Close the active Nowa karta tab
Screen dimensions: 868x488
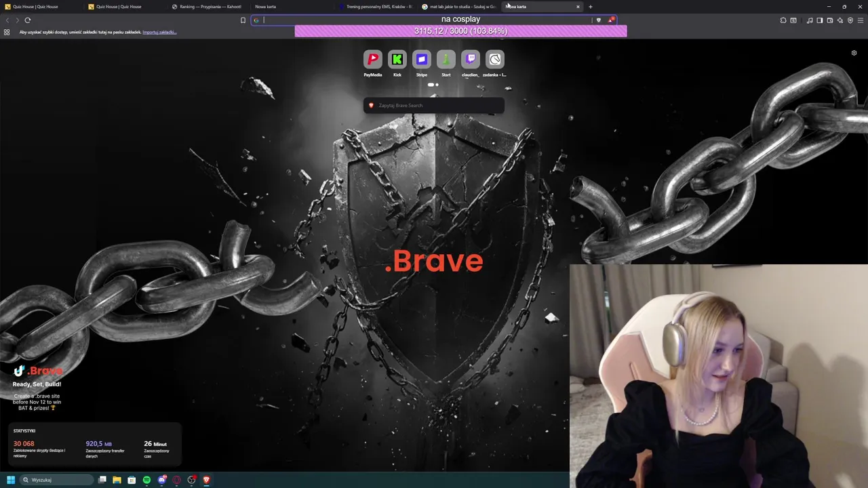(x=578, y=7)
